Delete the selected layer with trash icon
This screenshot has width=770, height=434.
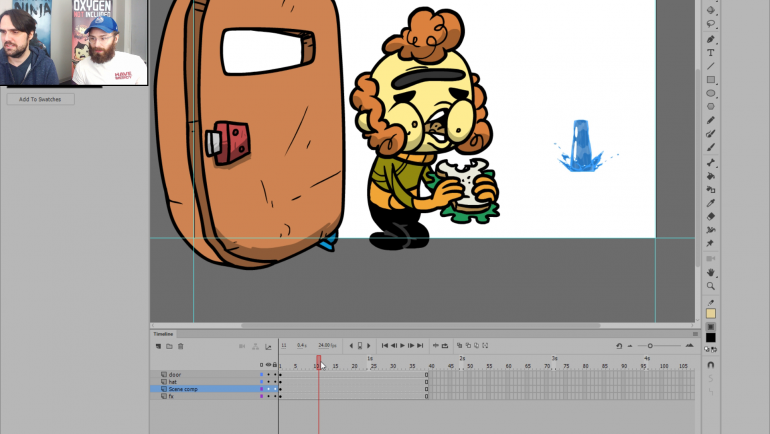(x=181, y=346)
